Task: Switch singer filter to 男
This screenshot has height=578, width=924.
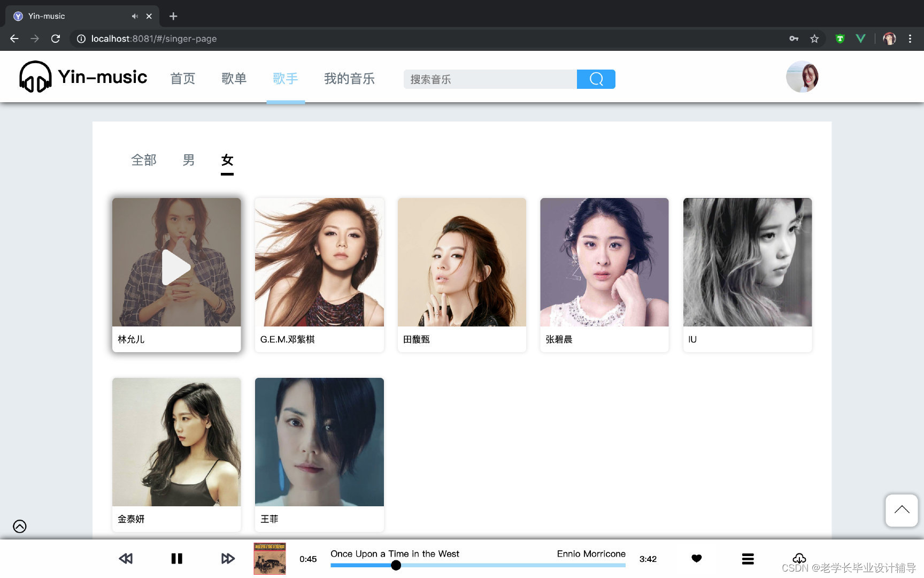Action: pyautogui.click(x=188, y=160)
